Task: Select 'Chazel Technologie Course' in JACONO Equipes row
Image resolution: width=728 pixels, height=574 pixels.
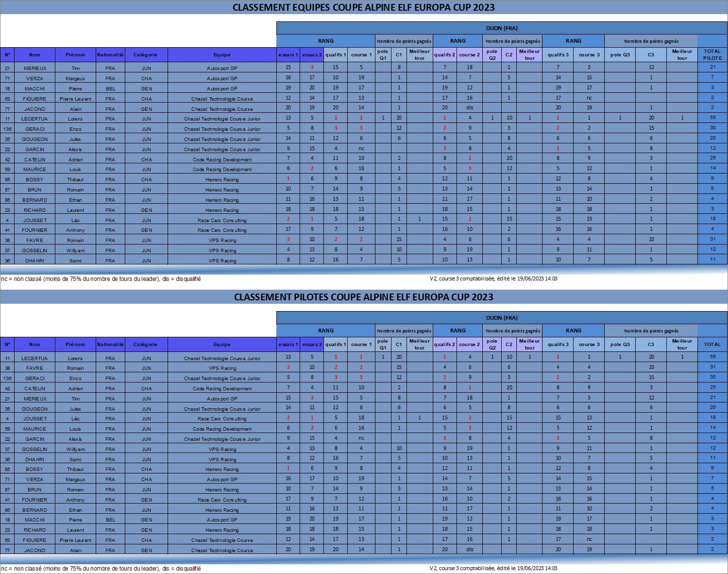Action: click(x=222, y=109)
